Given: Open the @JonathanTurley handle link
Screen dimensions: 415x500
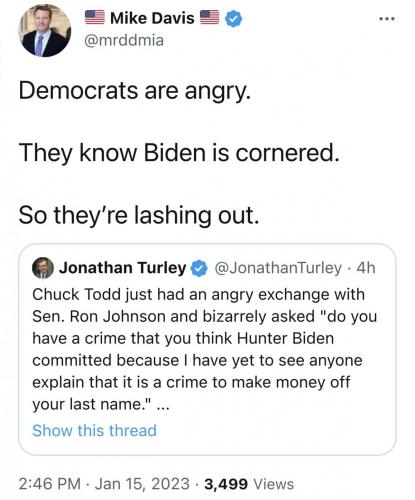Looking at the screenshot, I should (278, 268).
